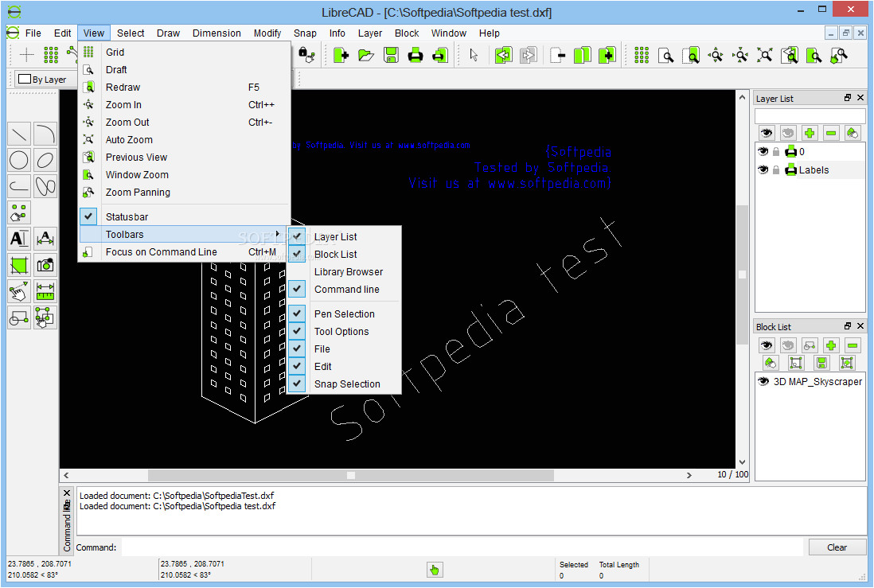This screenshot has width=874, height=588.
Task: Add a new layer with plus icon
Action: coord(810,133)
